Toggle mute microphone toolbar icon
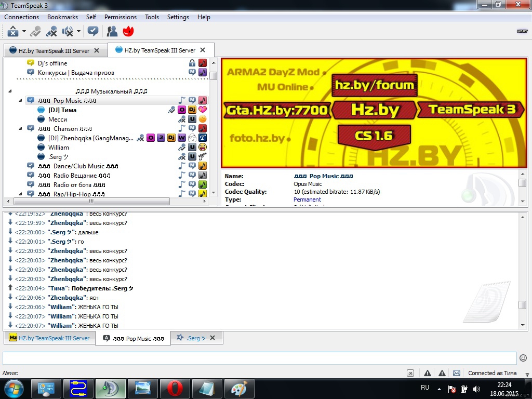Viewport: 532px width, 399px height. 51,32
